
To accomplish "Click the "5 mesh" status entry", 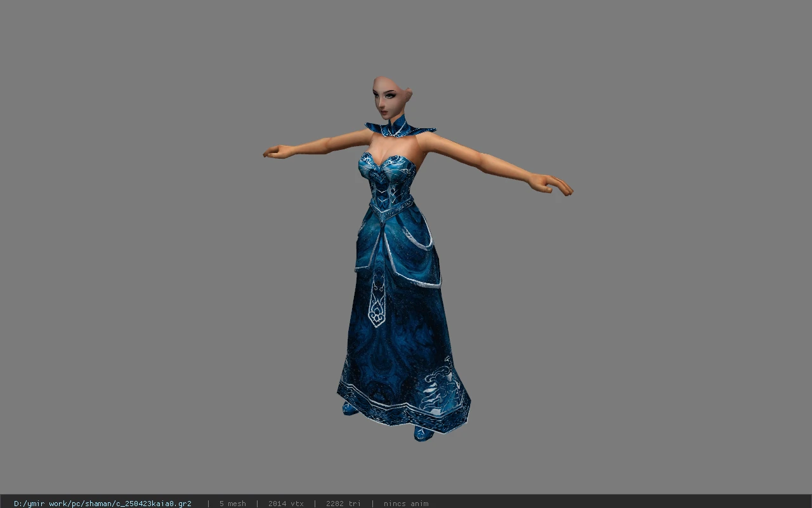I will click(x=233, y=504).
